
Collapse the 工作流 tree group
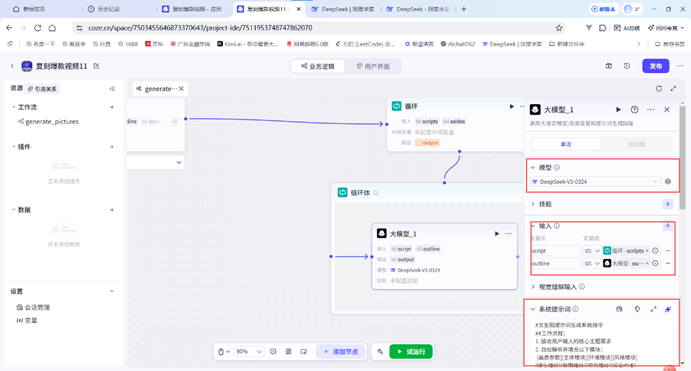tap(13, 107)
